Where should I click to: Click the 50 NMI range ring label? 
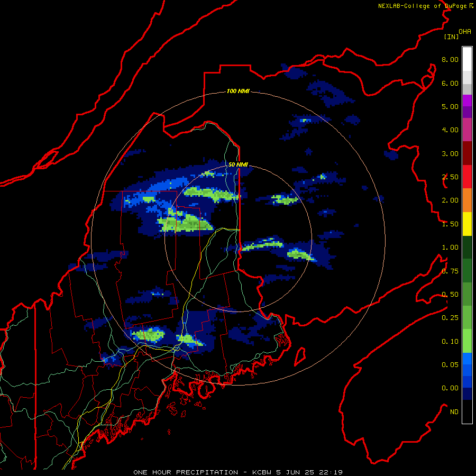click(238, 164)
